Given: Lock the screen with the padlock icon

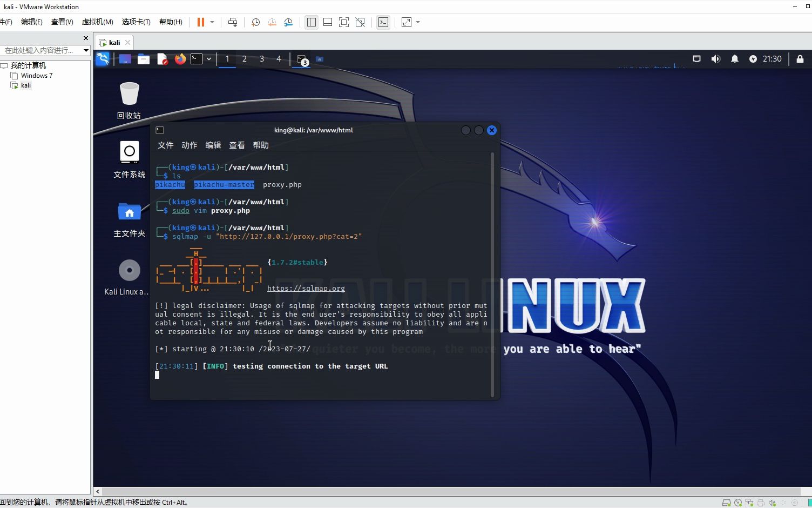Looking at the screenshot, I should [x=800, y=59].
